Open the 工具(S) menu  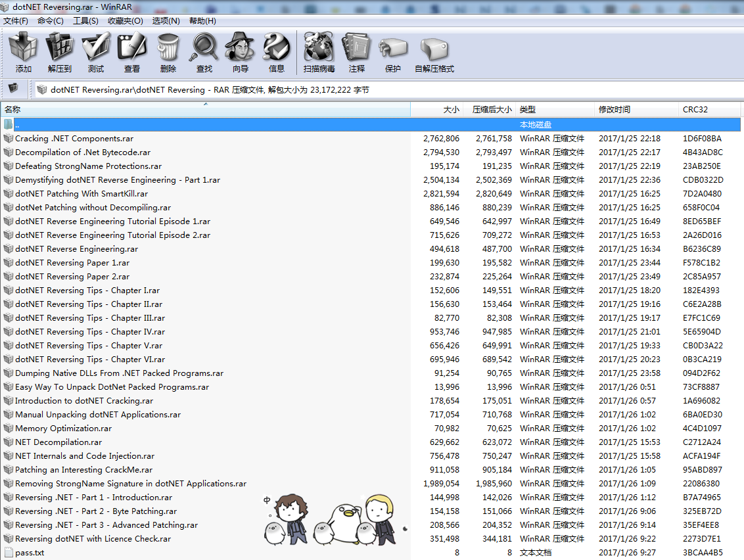point(86,21)
